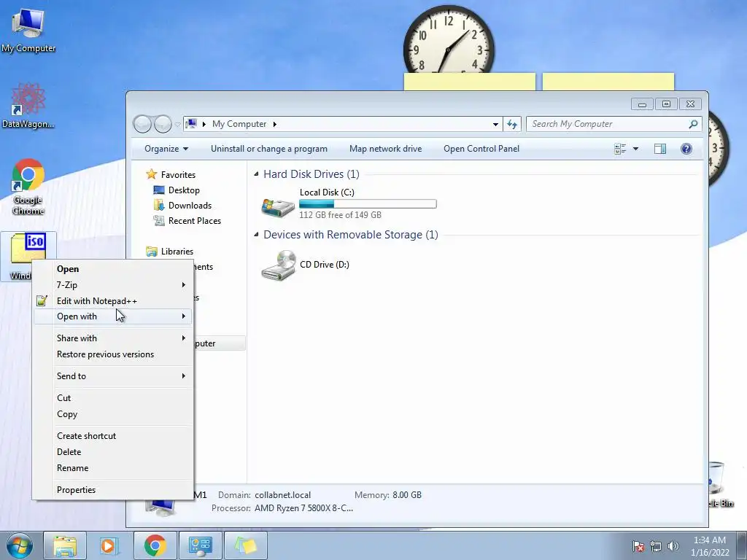Refresh the My Computer address bar
This screenshot has width=747, height=560.
coord(512,124)
